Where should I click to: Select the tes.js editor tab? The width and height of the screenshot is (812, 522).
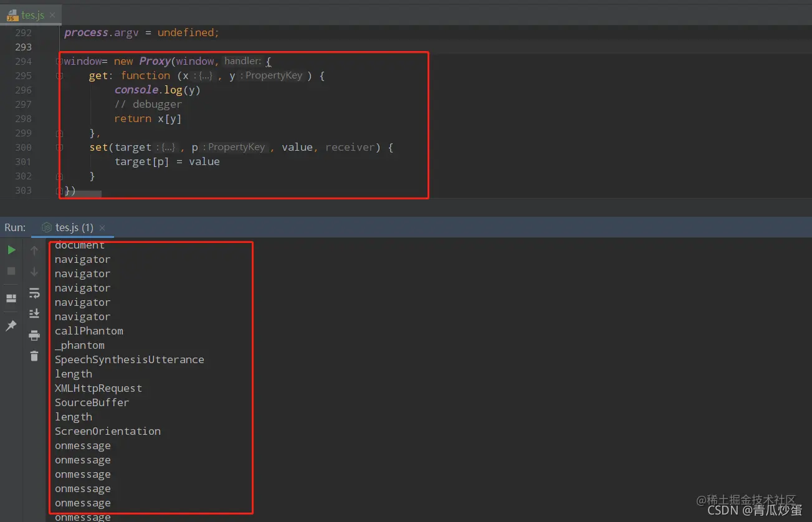[32, 15]
